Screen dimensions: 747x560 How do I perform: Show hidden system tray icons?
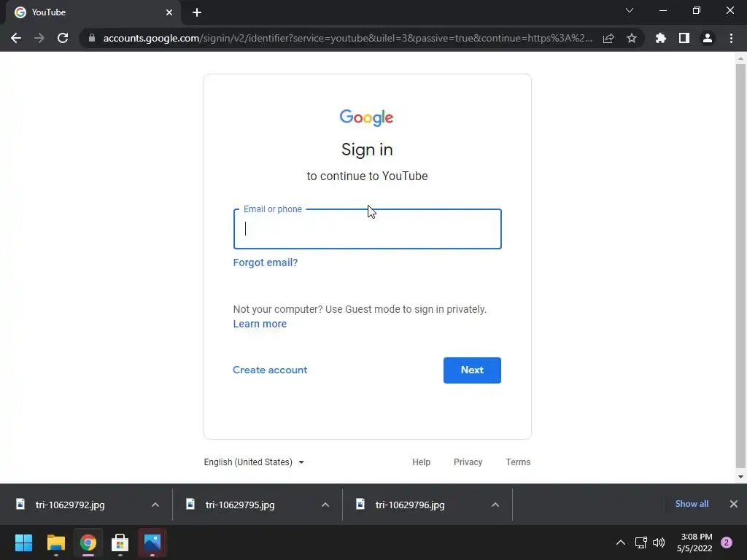tap(620, 542)
